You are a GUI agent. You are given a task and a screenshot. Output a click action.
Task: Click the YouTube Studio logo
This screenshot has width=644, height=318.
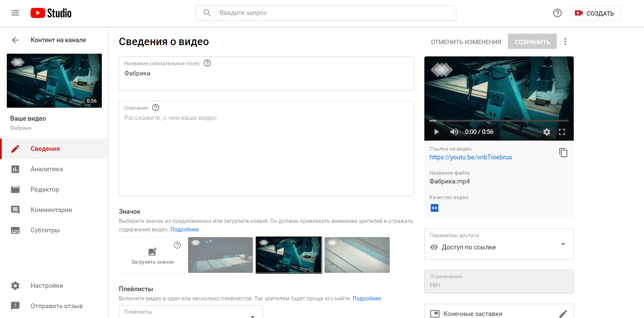pos(51,13)
